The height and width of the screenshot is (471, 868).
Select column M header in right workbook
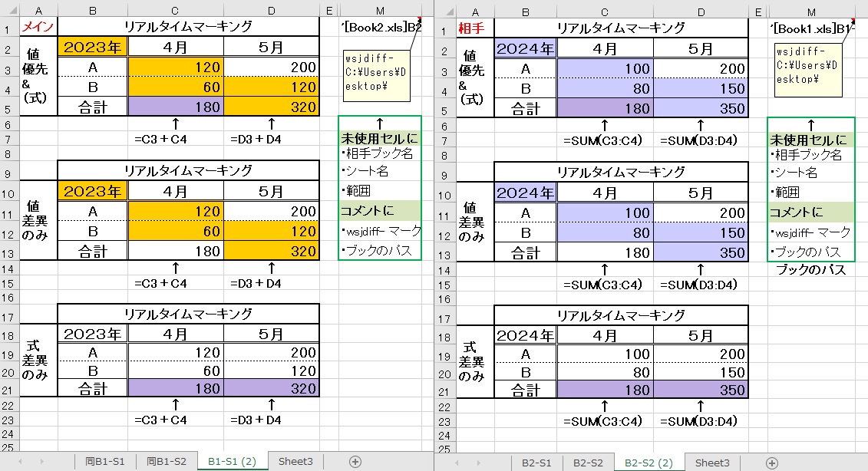point(810,9)
